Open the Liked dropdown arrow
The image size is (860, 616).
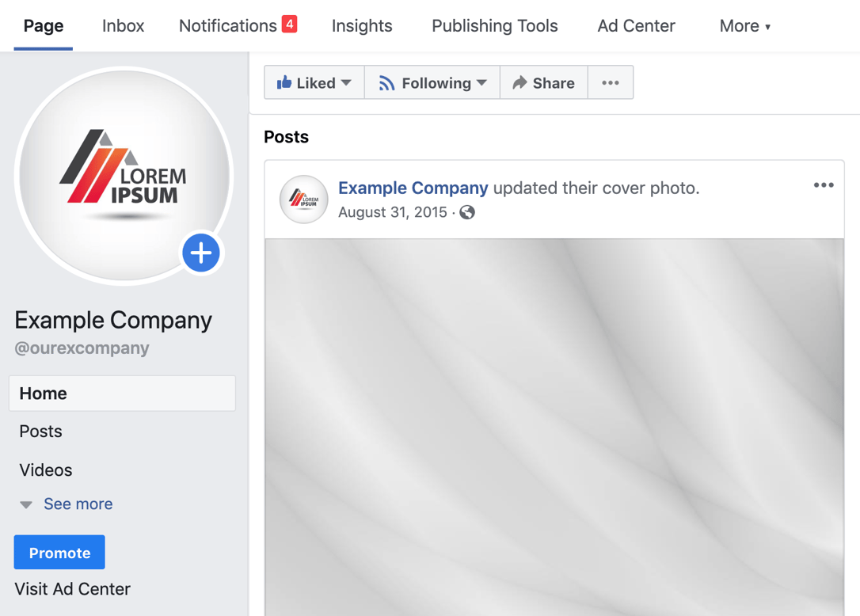coord(347,82)
